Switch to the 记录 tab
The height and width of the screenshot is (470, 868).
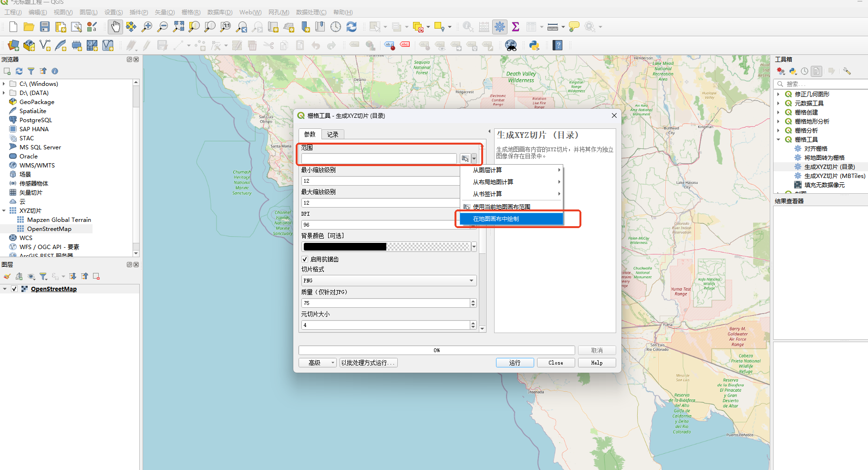332,135
